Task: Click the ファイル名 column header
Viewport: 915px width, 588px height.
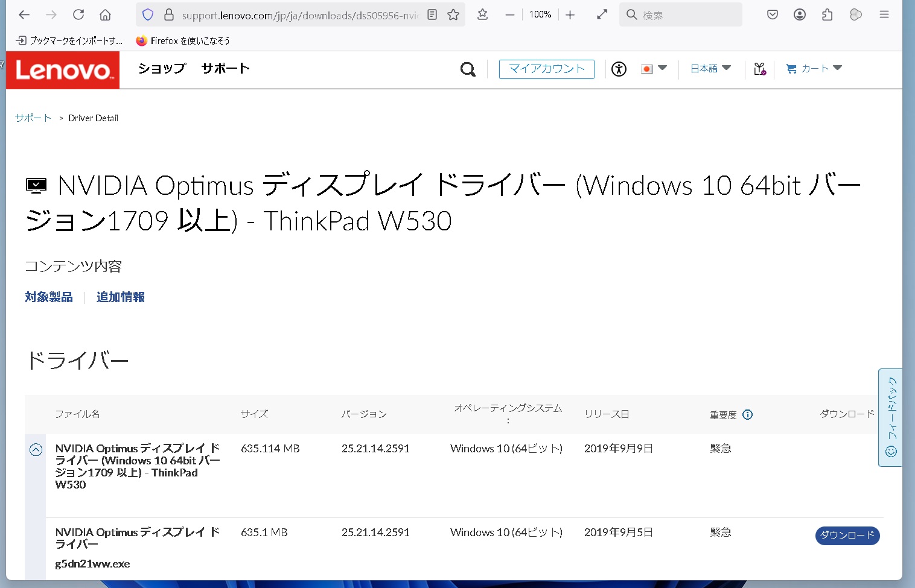Action: coord(77,414)
